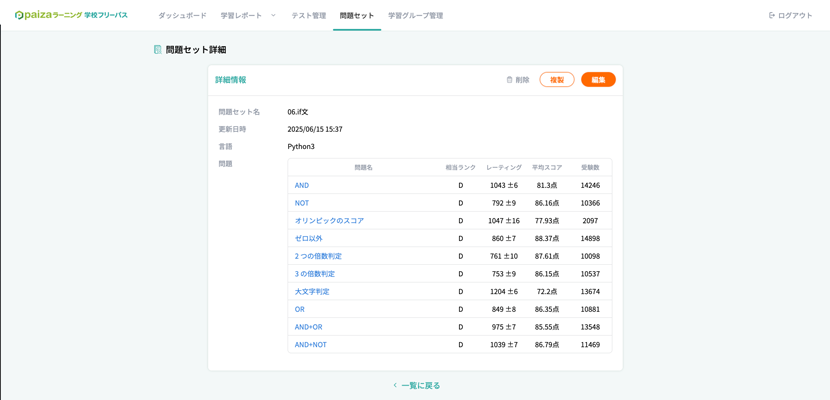Screen dimensions: 830x400
Task: Open 学習グループ管理 tab
Action: 416,15
